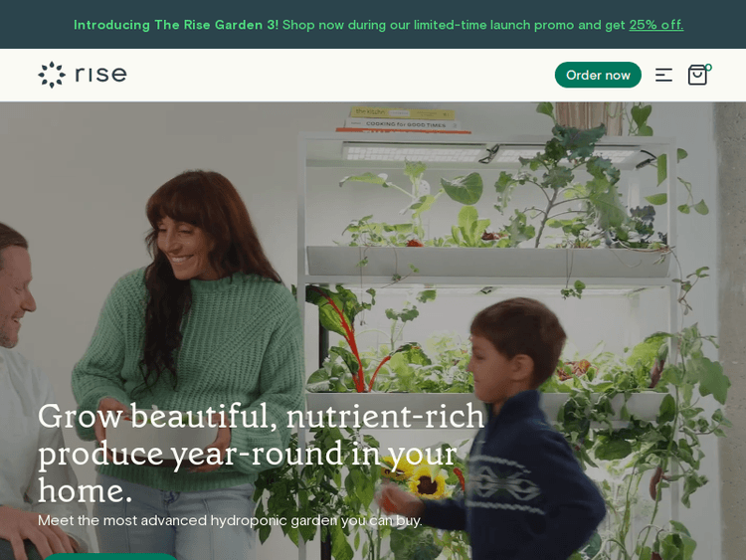746x560 pixels.
Task: Click the 'Introducing The Rise Garden 3!' banner text
Action: pos(175,25)
